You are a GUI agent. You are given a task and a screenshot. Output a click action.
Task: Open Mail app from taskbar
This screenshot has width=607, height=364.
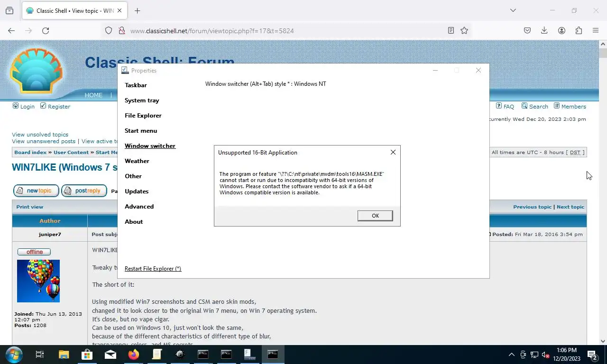pos(110,354)
